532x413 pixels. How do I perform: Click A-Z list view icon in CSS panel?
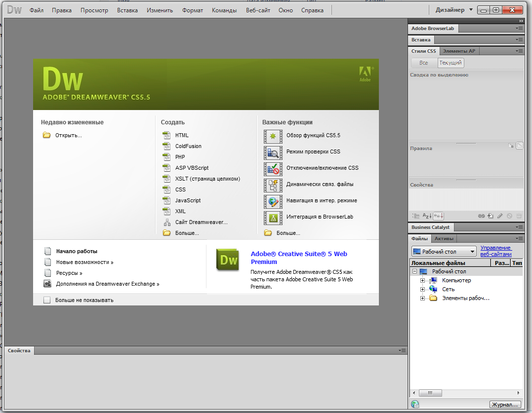[x=427, y=216]
